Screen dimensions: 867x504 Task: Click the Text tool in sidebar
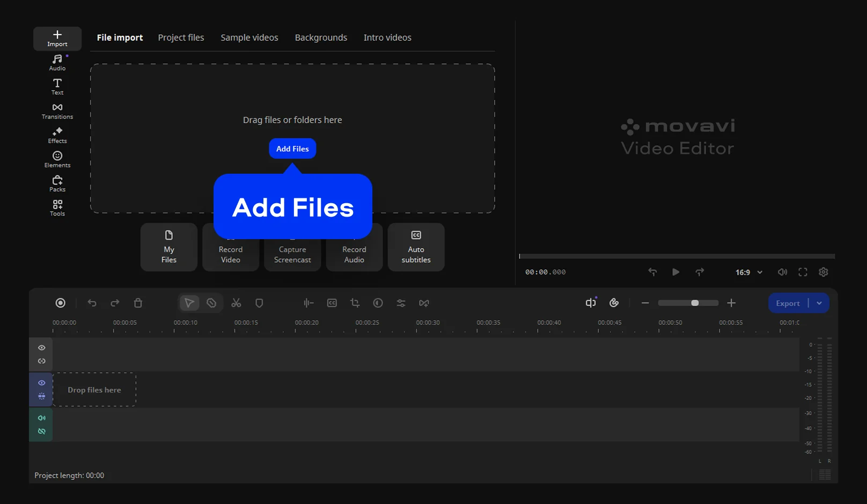click(x=57, y=86)
